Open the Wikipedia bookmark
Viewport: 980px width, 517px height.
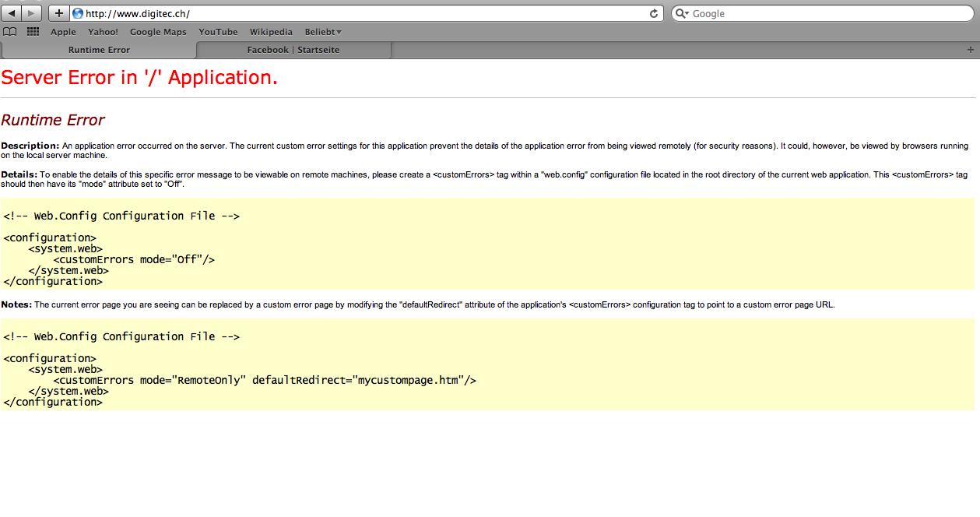[271, 32]
